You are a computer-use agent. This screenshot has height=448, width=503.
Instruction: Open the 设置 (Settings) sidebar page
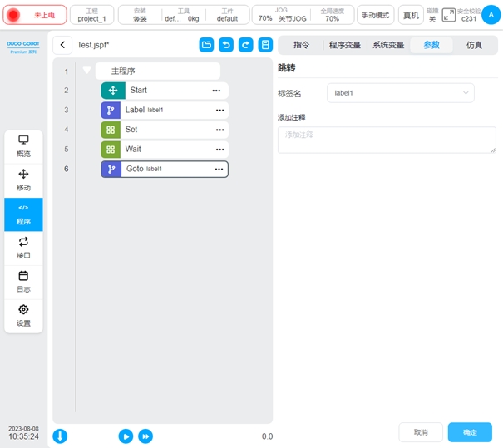point(23,315)
